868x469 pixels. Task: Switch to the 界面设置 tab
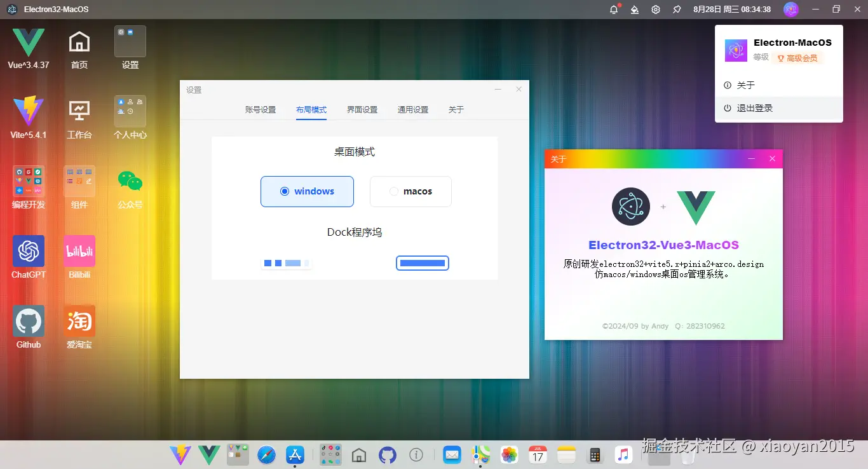[362, 109]
